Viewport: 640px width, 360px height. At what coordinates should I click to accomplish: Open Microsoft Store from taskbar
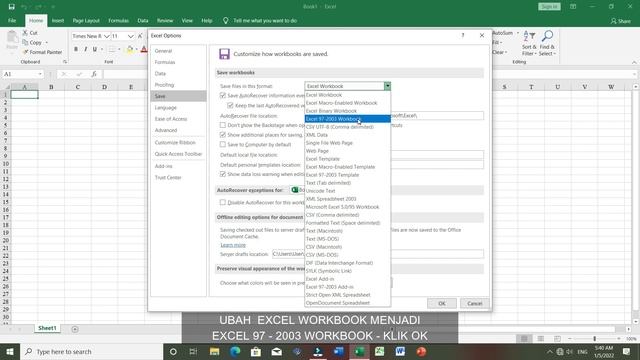(x=256, y=351)
